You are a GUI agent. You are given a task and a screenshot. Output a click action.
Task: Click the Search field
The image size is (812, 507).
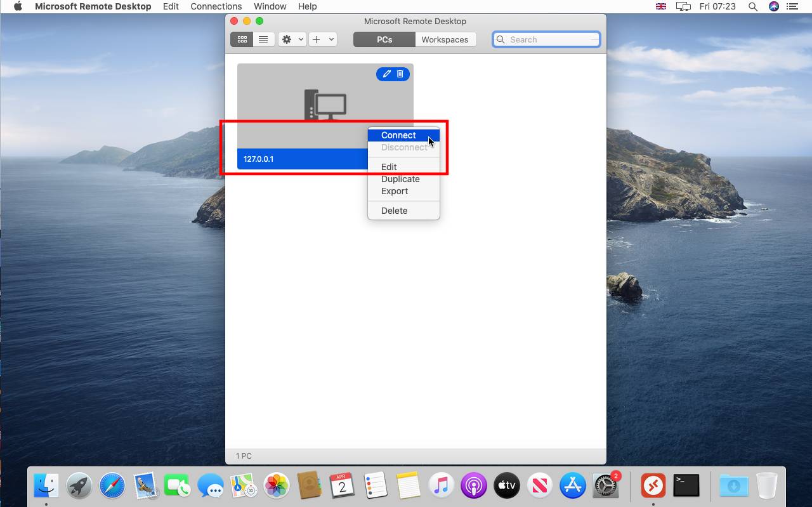point(546,39)
